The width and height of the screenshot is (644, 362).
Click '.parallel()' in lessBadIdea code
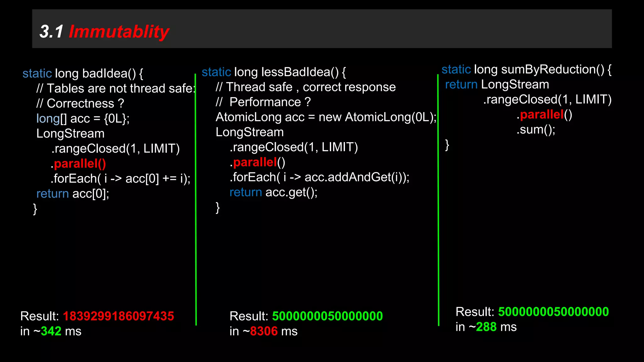[258, 162]
